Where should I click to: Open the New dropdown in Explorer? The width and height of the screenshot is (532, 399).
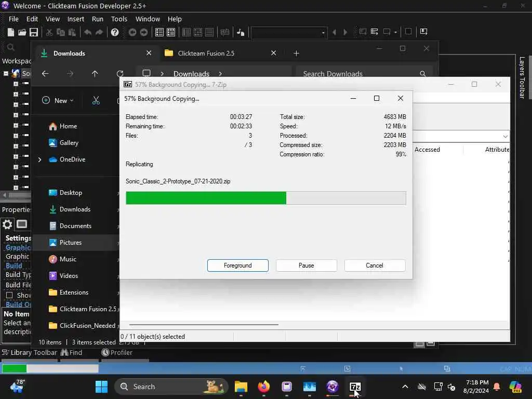[x=58, y=100]
